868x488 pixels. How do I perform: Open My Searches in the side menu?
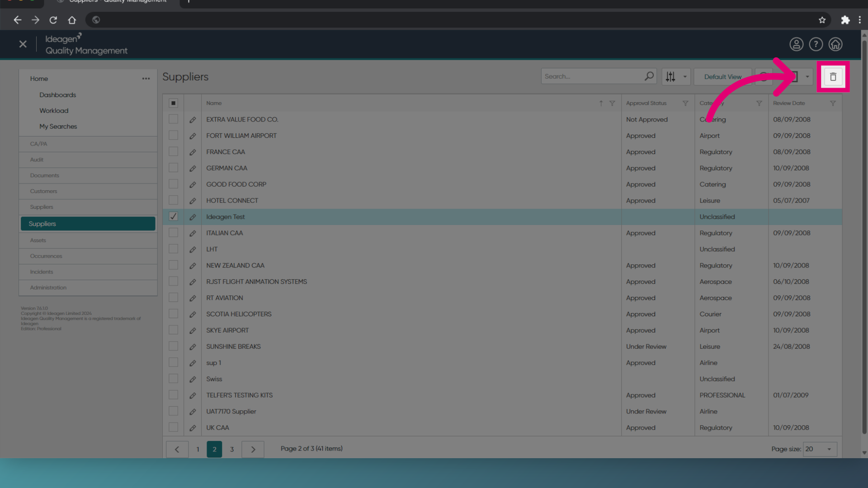[x=58, y=127]
